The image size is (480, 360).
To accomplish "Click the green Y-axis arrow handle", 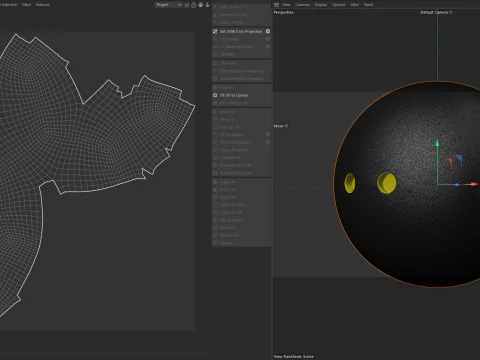I will (x=437, y=143).
